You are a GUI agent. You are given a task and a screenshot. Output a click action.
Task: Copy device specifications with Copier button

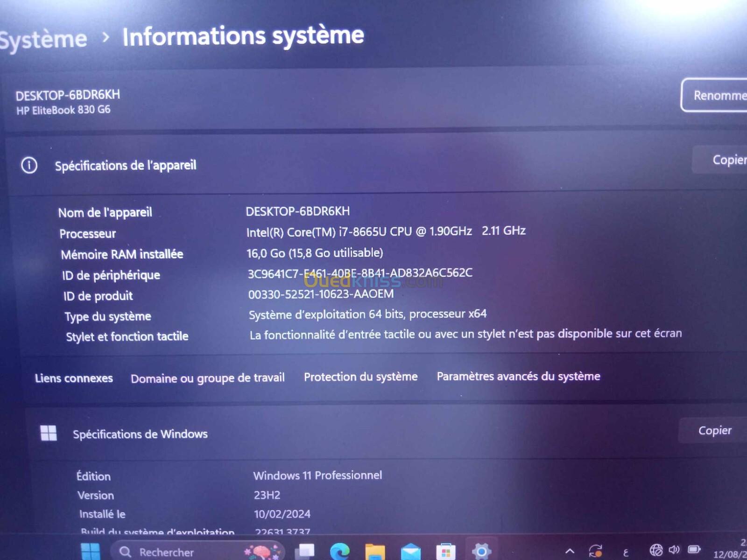[x=719, y=160]
